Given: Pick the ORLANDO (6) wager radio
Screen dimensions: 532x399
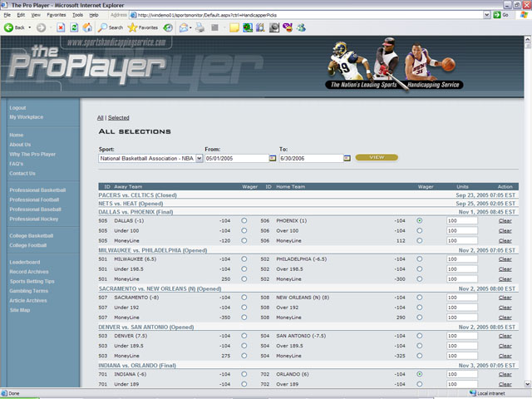Looking at the screenshot, I should click(420, 374).
